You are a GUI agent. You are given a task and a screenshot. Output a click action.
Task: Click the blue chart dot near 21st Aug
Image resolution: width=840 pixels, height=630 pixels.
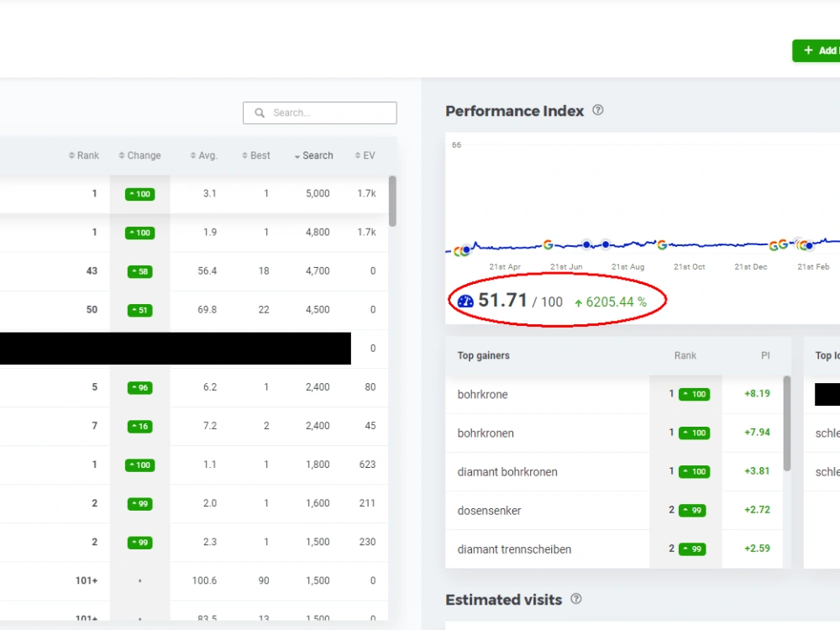tap(606, 244)
